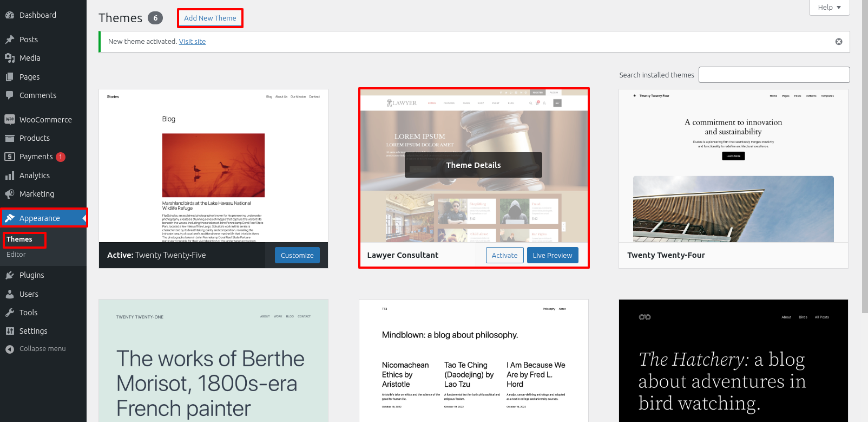
Task: Click the Pages document icon
Action: pos(10,77)
